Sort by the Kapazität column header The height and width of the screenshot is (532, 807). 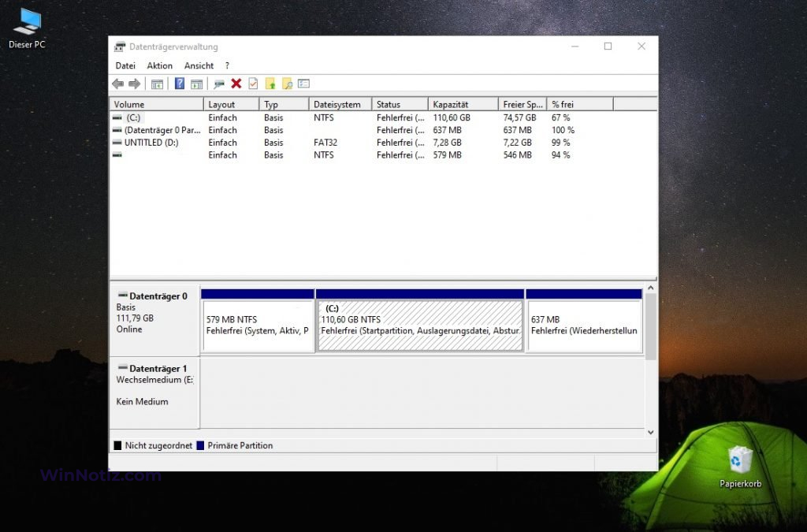[x=463, y=104]
